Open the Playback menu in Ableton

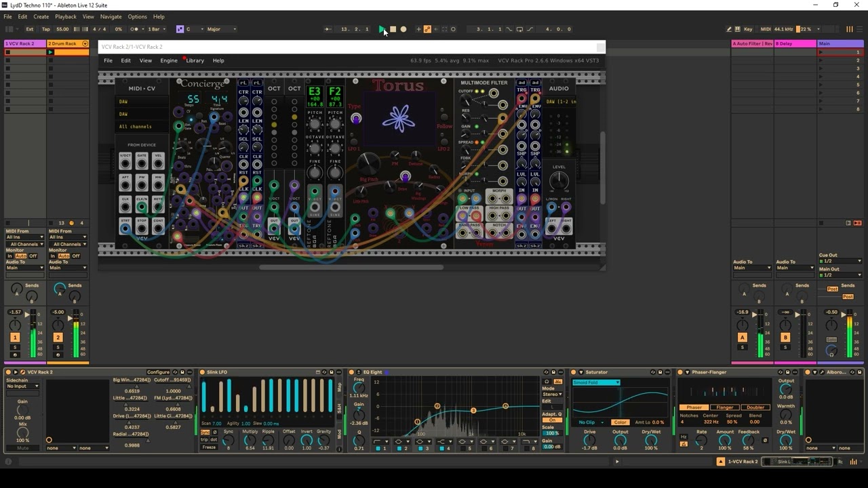pyautogui.click(x=66, y=17)
